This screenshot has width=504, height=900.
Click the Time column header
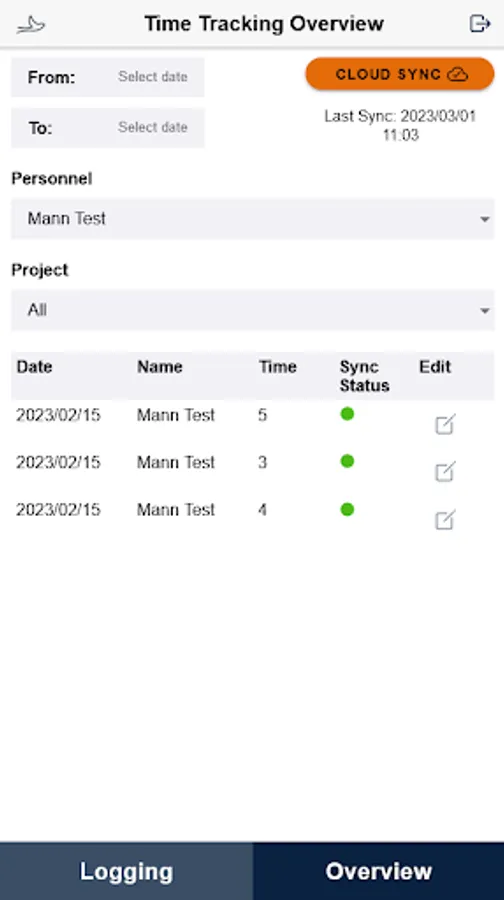point(277,367)
